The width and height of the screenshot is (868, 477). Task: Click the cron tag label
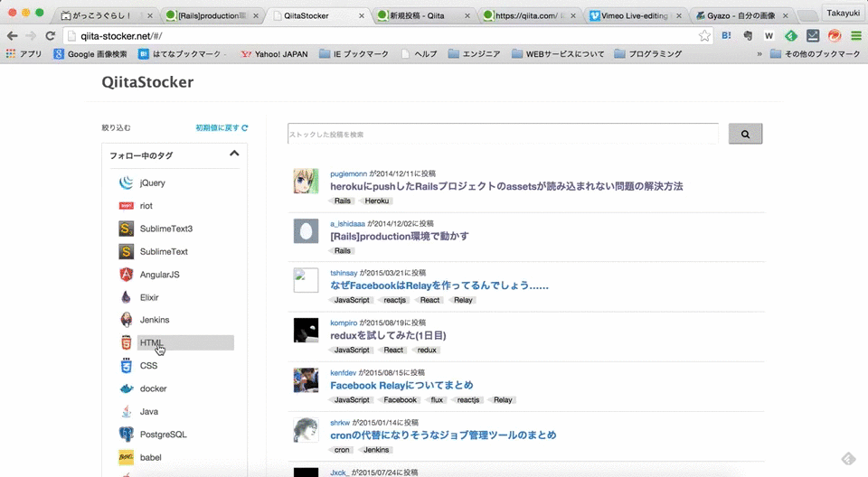[342, 450]
